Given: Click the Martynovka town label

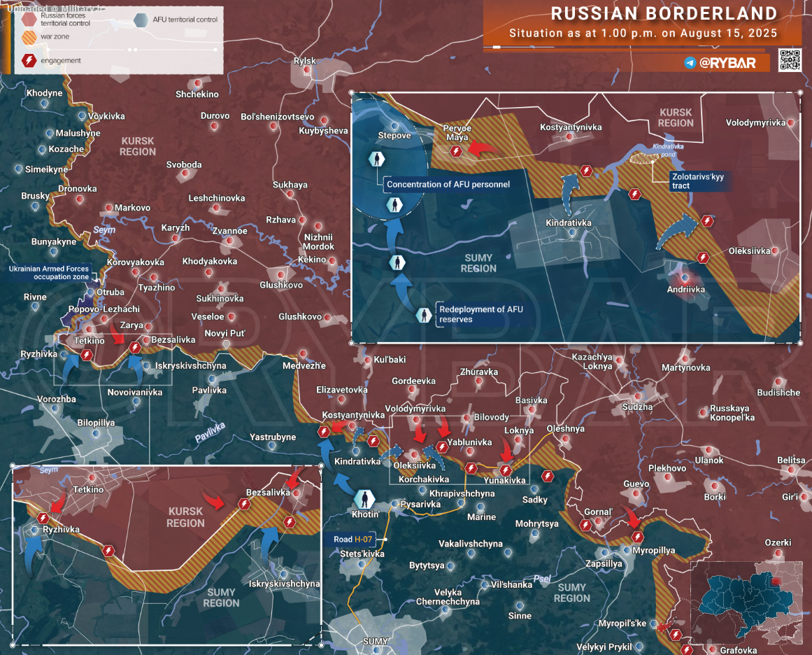Looking at the screenshot, I should click(x=685, y=368).
